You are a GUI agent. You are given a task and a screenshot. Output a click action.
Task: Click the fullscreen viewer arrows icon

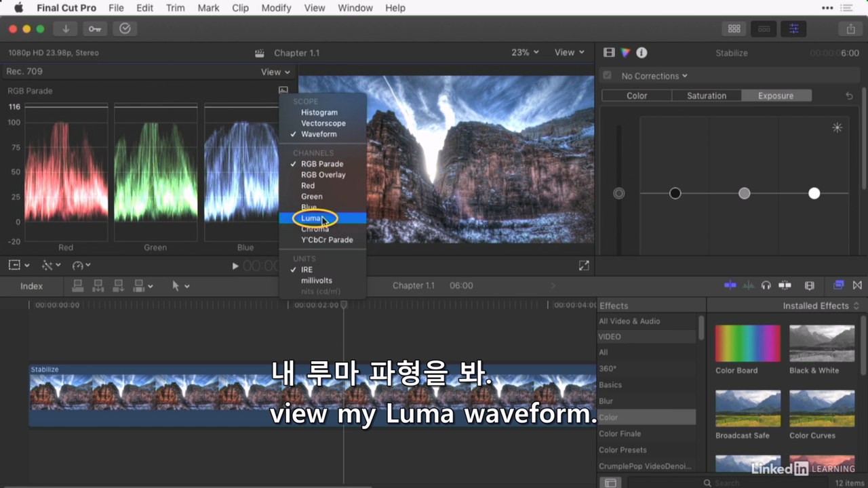(x=584, y=266)
